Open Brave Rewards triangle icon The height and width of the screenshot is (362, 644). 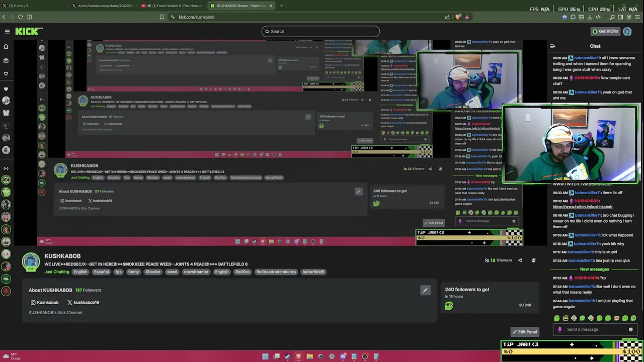click(467, 17)
